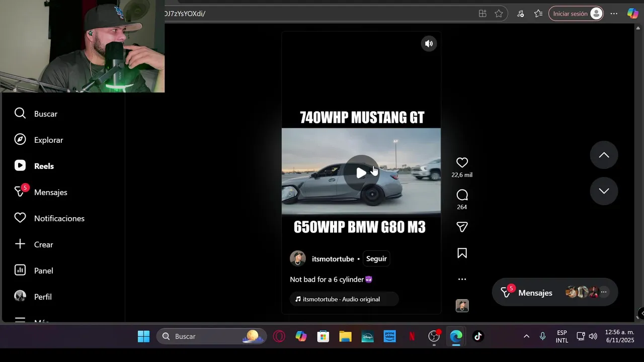Viewport: 644px width, 362px height.
Task: Click the split screen icon in address bar
Action: (482, 14)
